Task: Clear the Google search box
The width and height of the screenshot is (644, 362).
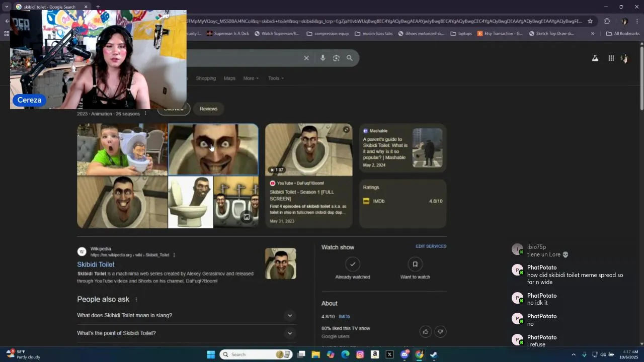Action: [x=306, y=58]
